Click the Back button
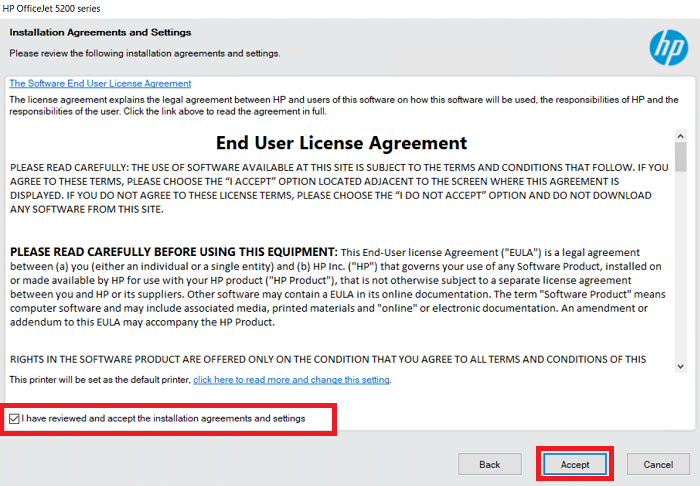This screenshot has height=486, width=700. (x=490, y=465)
